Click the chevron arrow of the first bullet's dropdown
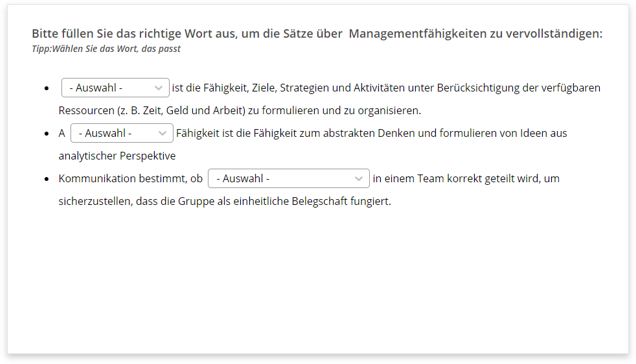Viewport: 636px width, 364px height. click(159, 88)
